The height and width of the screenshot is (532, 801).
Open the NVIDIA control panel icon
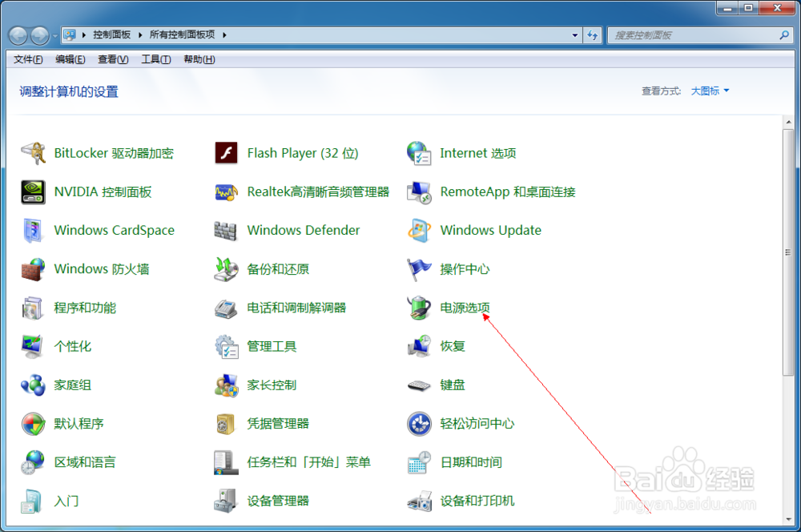[33, 192]
